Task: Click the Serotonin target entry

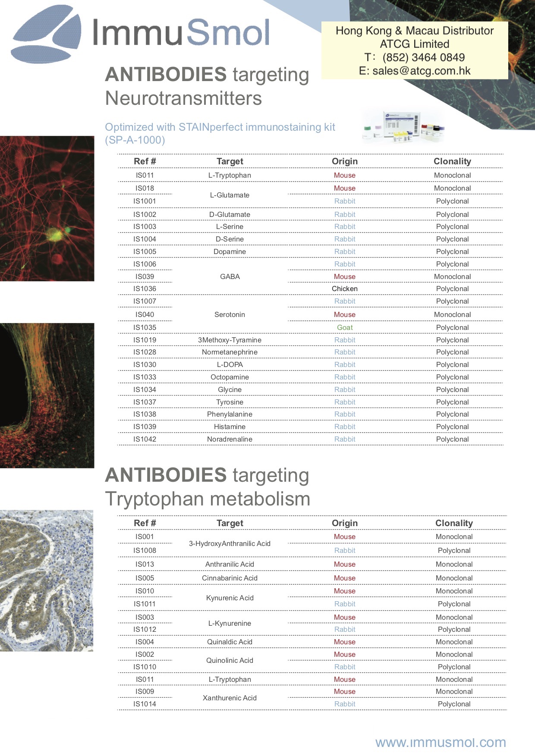Action: point(230,314)
